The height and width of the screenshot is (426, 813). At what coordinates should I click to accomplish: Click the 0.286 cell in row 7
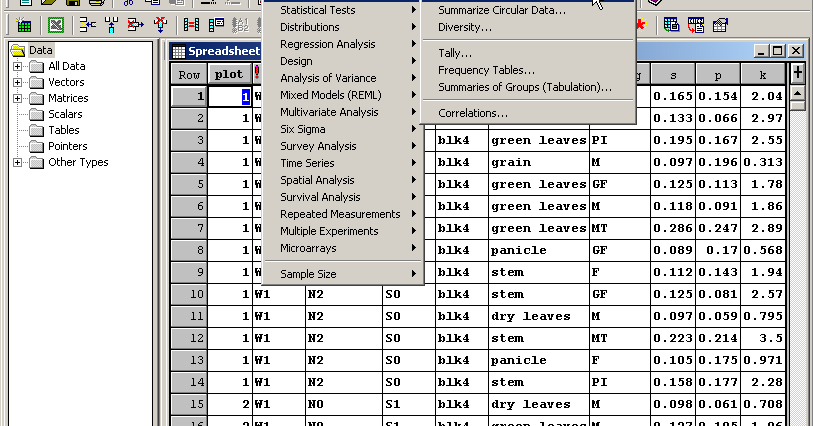(x=672, y=228)
